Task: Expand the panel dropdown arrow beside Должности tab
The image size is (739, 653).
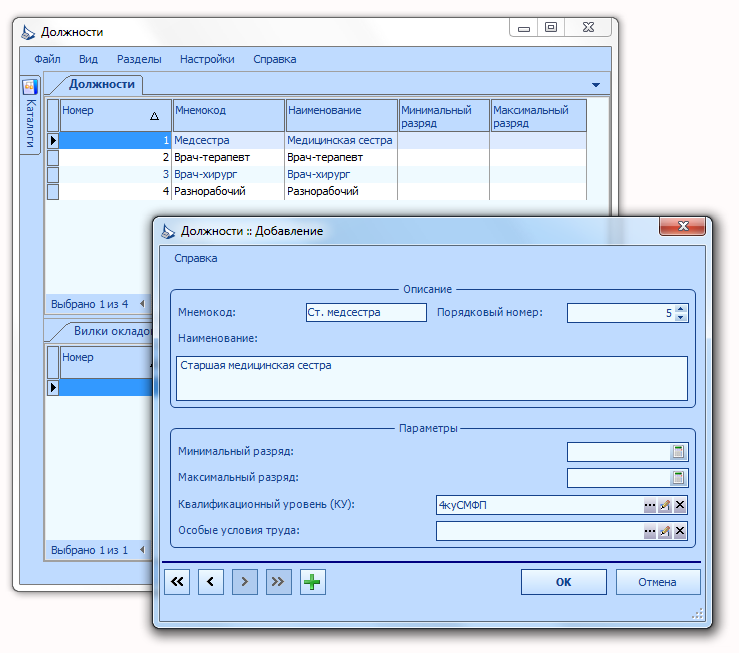Action: click(596, 85)
